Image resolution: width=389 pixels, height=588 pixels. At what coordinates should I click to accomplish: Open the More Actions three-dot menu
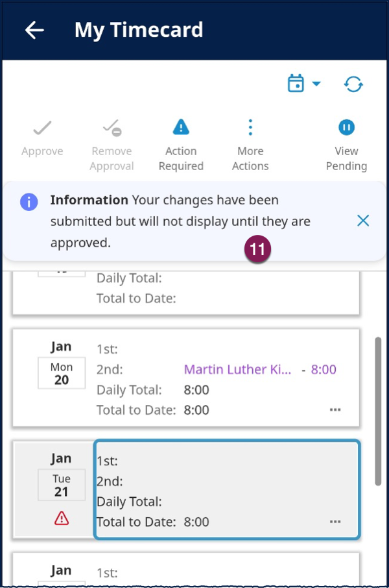click(250, 127)
